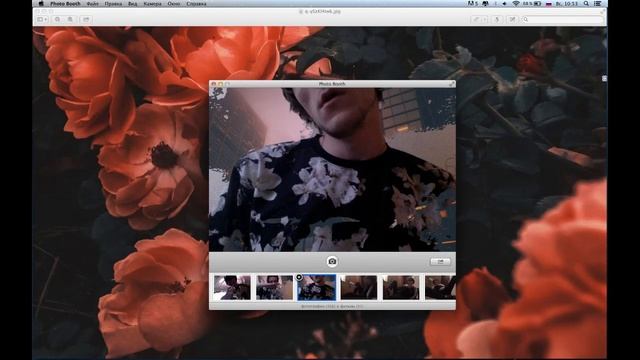Open the Файл menu
This screenshot has height=360, width=640.
tap(92, 4)
